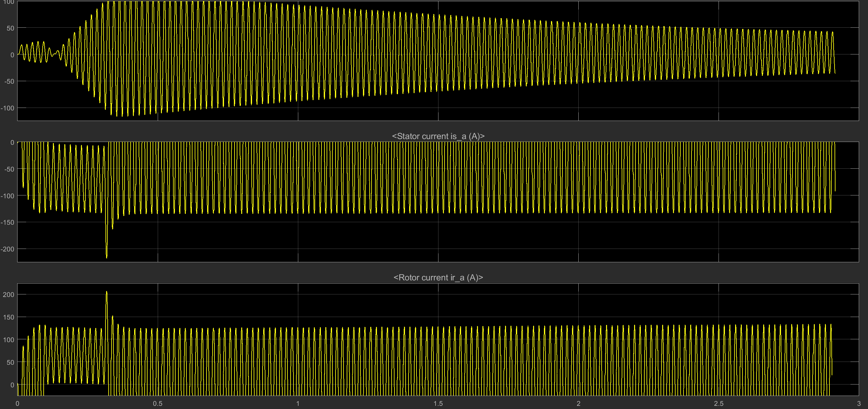868x409 pixels.
Task: Click the -50 label on the top plot axis
Action: pyautogui.click(x=9, y=81)
